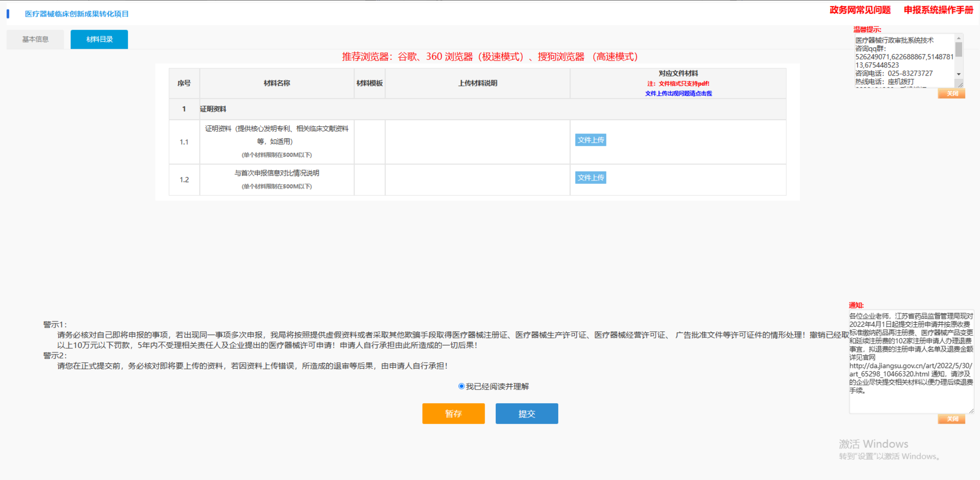The image size is (980, 480).
Task: Click the orange 暂存 button
Action: pos(453,413)
